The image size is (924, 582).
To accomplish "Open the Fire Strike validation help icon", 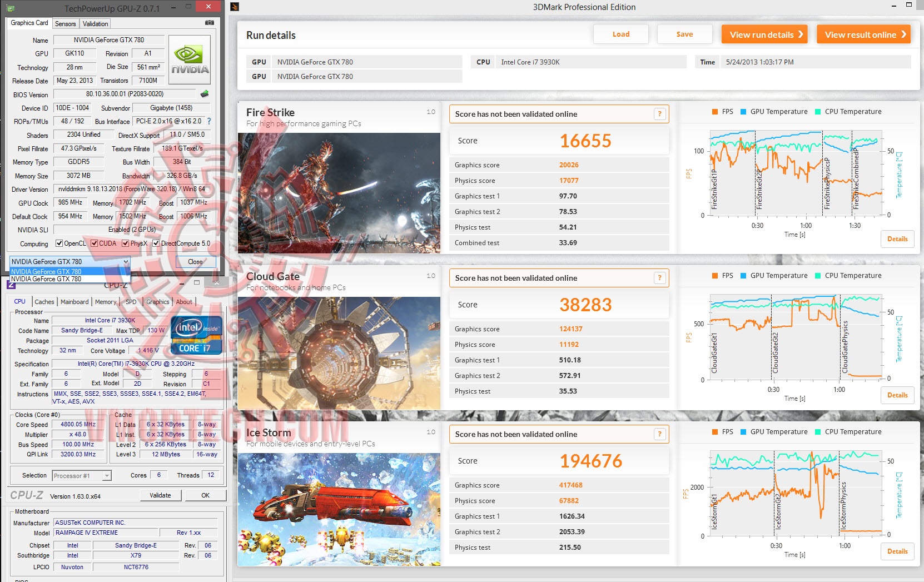I will click(x=660, y=114).
